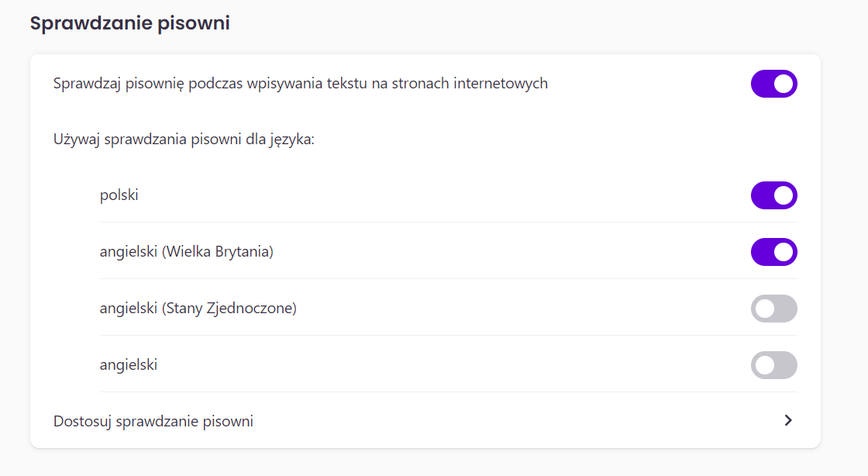Click the knob of the top spell-check switch
This screenshot has width=868, height=476.
[x=783, y=84]
